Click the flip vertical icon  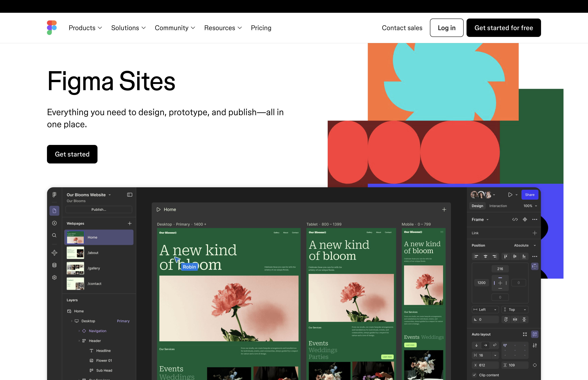coord(524,319)
